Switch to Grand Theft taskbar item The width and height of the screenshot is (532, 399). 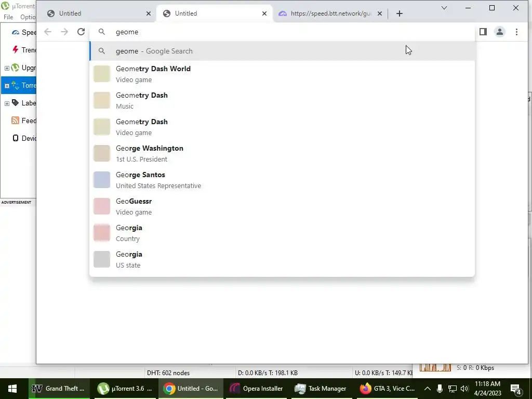pyautogui.click(x=58, y=389)
